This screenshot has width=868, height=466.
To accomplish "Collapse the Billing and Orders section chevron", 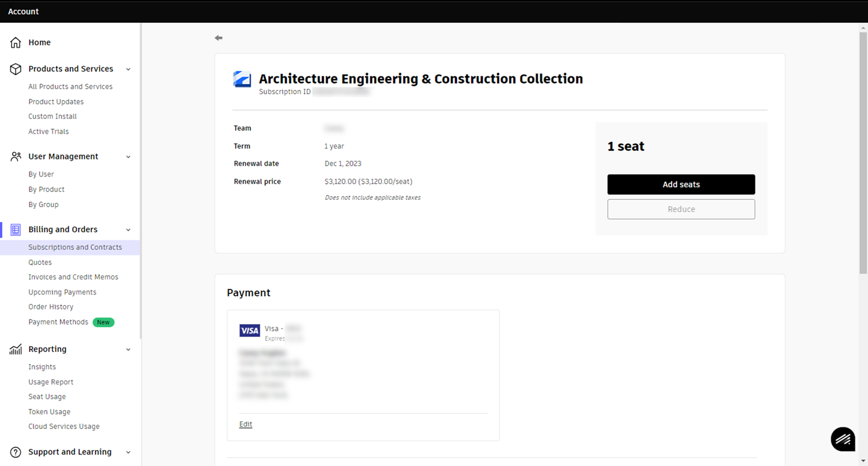I will pos(129,230).
